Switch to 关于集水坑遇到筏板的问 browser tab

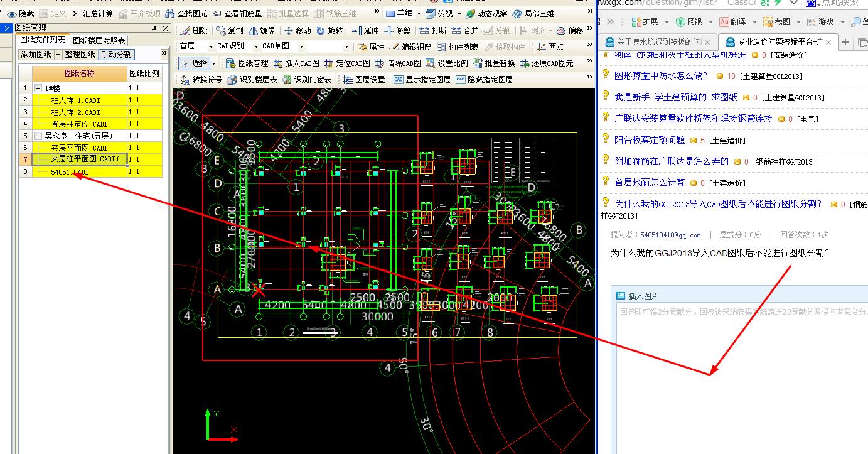pyautogui.click(x=657, y=42)
